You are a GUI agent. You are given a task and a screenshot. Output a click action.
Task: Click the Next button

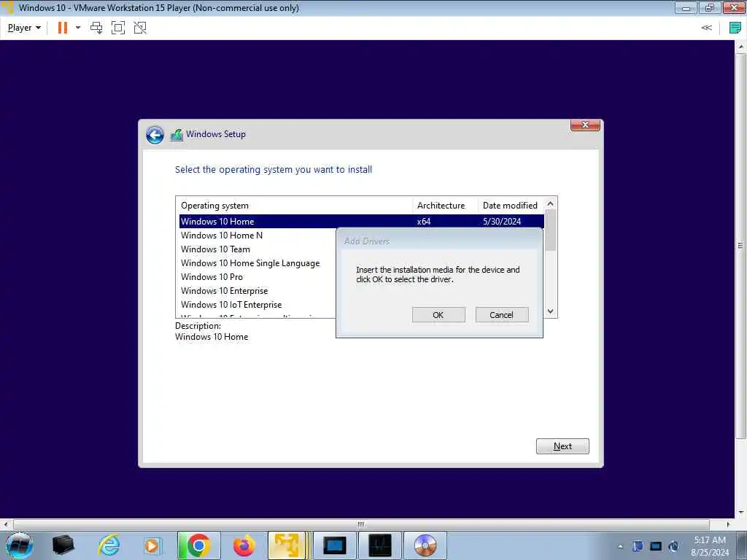point(562,446)
